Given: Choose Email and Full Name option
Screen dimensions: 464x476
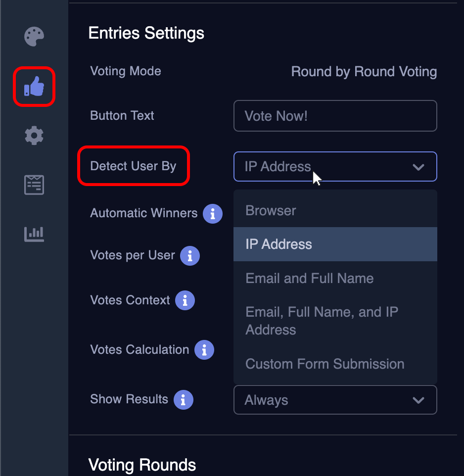Looking at the screenshot, I should pos(309,278).
